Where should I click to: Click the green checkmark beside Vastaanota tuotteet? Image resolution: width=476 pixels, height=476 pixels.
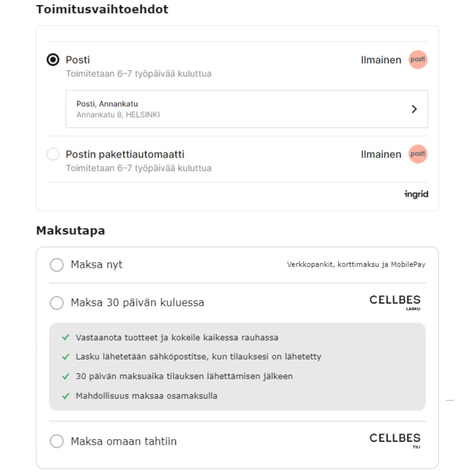[66, 337]
